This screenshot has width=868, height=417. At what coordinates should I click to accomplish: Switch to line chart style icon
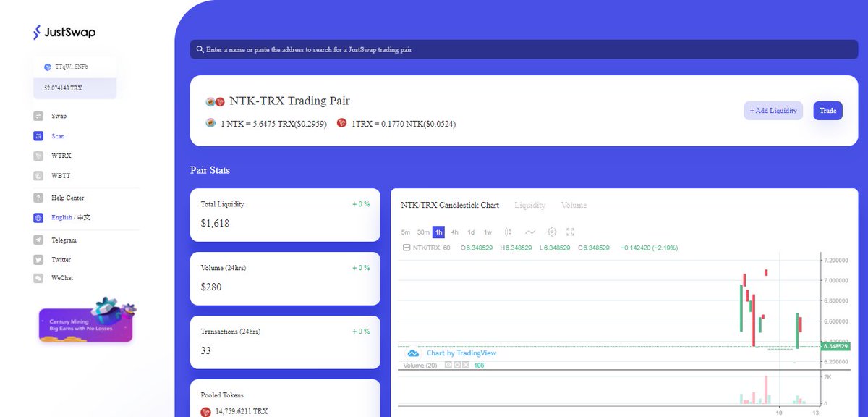(530, 232)
